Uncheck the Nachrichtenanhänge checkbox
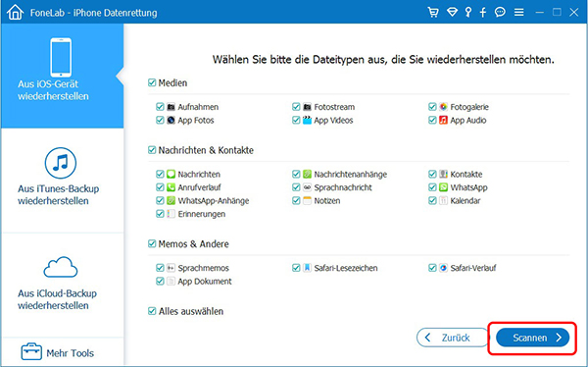The height and width of the screenshot is (367, 588). point(296,174)
